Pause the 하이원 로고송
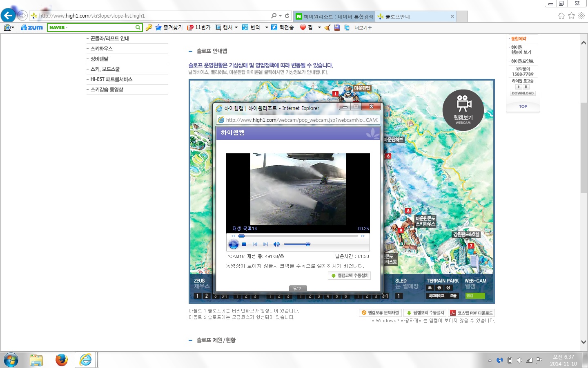Viewport: 588px width, 368px height. click(526, 87)
